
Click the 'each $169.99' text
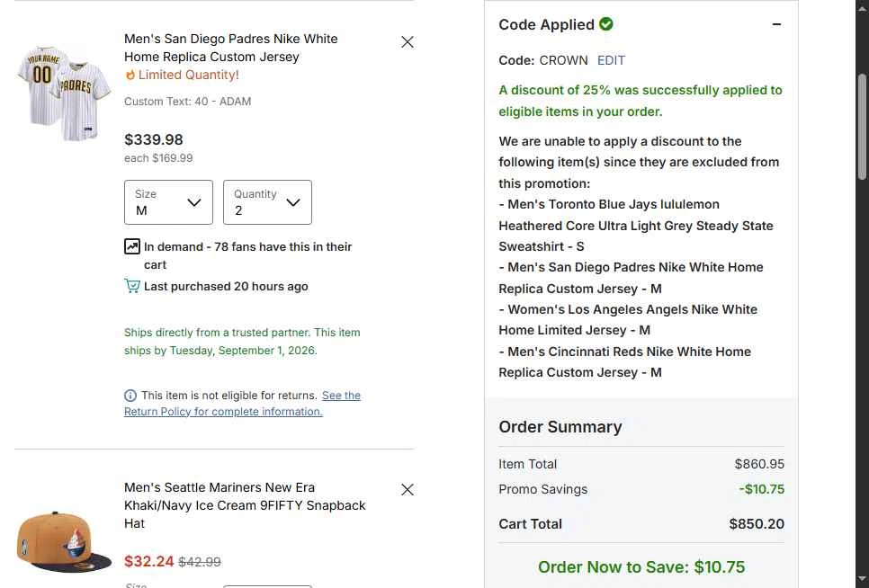tap(158, 158)
